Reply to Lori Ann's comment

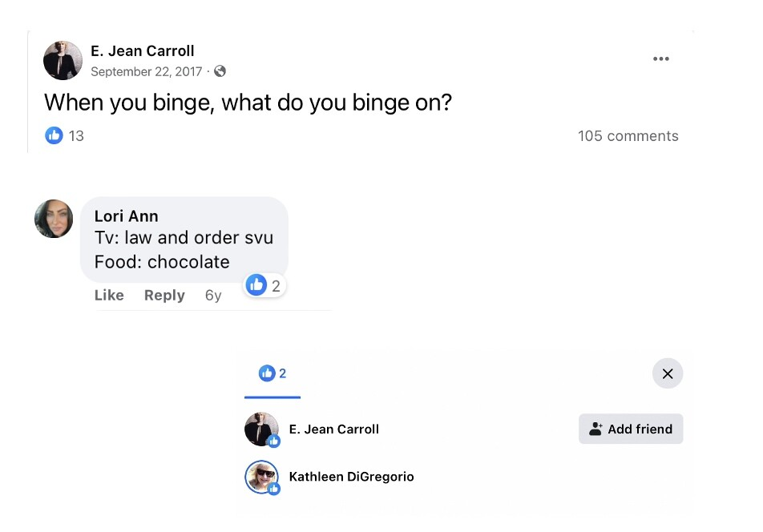(x=164, y=295)
